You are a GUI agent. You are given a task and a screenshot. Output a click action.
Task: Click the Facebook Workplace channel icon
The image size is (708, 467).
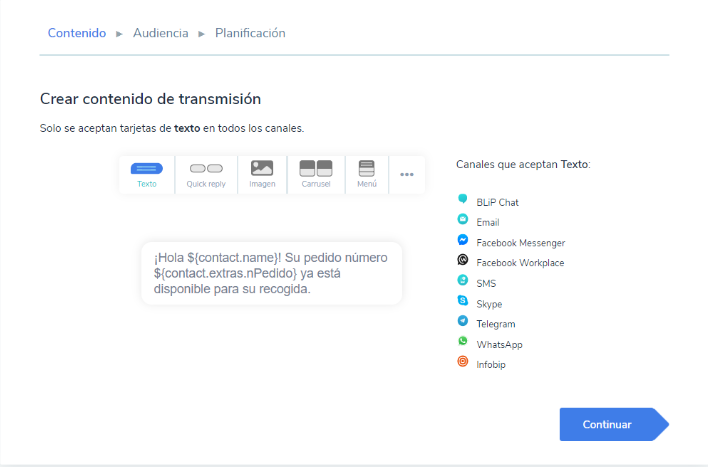462,260
